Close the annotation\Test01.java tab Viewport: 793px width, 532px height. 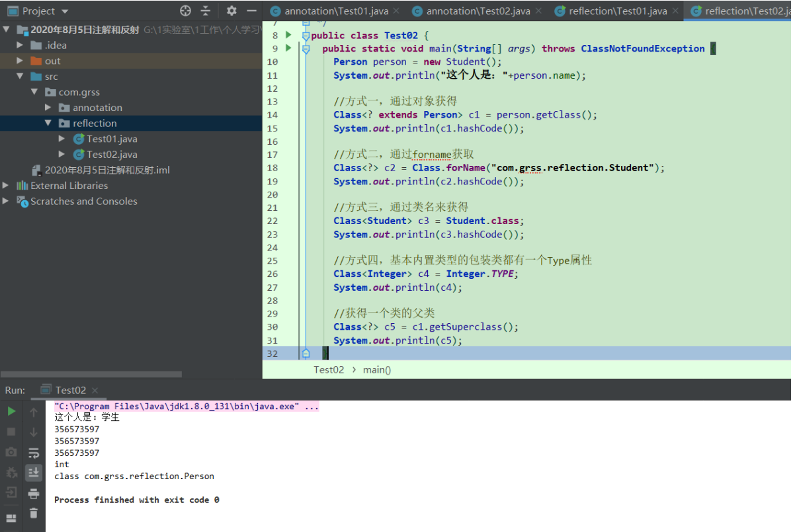click(x=396, y=11)
